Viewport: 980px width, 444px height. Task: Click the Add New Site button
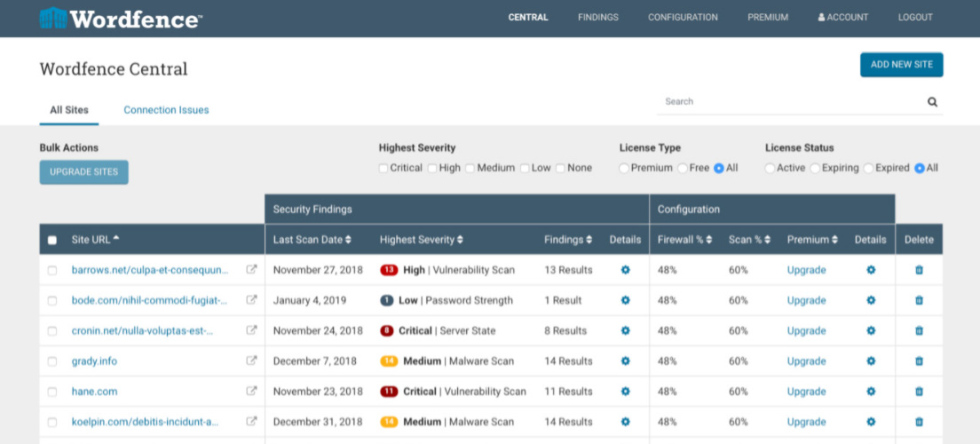901,65
